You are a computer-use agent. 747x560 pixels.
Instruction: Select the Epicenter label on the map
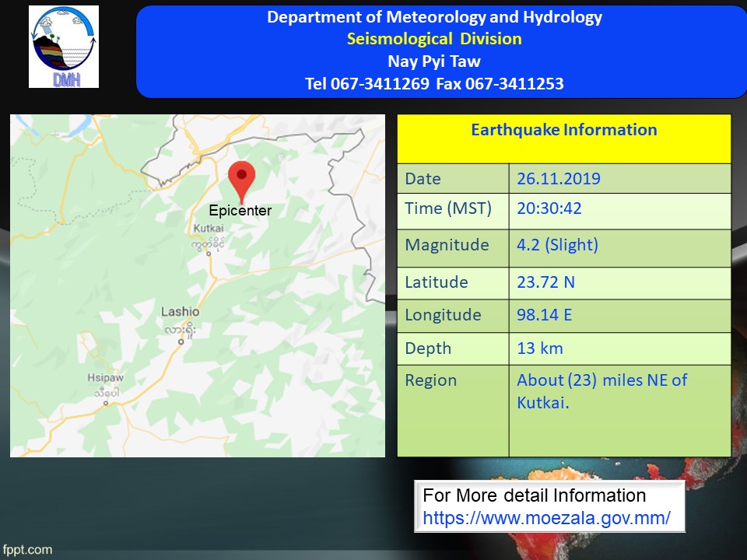[x=240, y=211]
